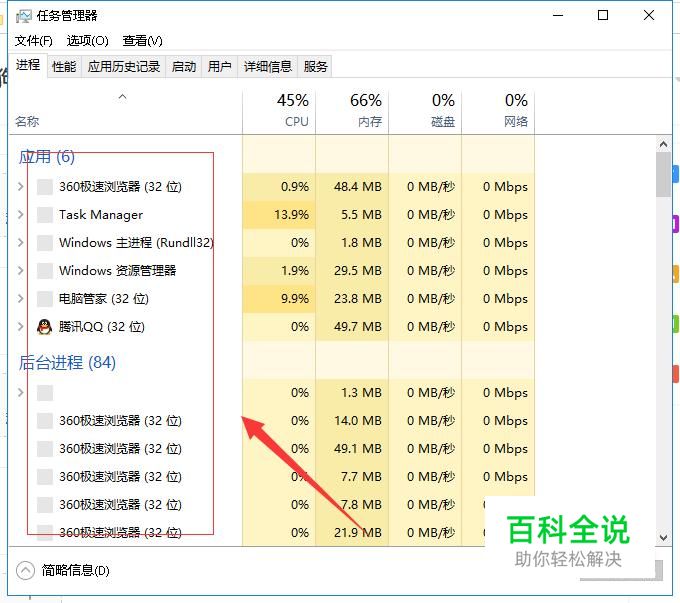Click the 1.3 MB memory value
The width and height of the screenshot is (680, 603).
tap(361, 393)
